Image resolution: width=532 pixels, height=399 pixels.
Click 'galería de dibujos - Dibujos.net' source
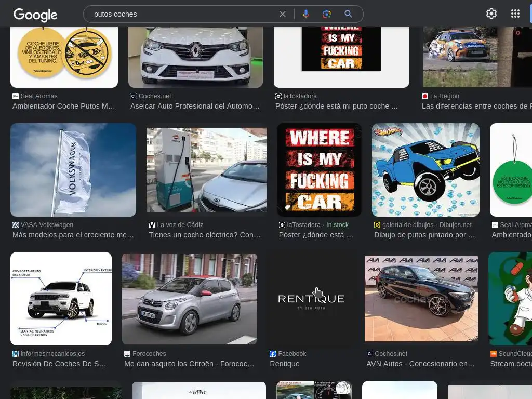[427, 225]
